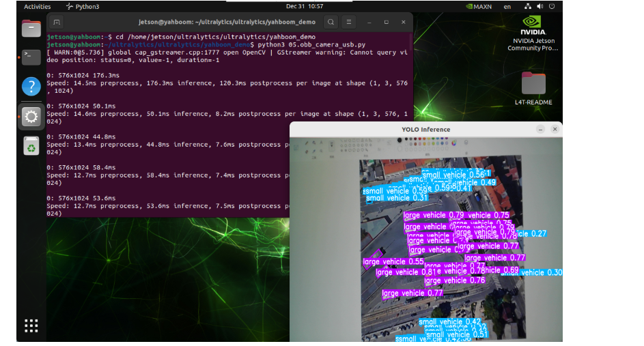Open the Files app in the dock
Screen dimensions: 644x346
[31, 28]
